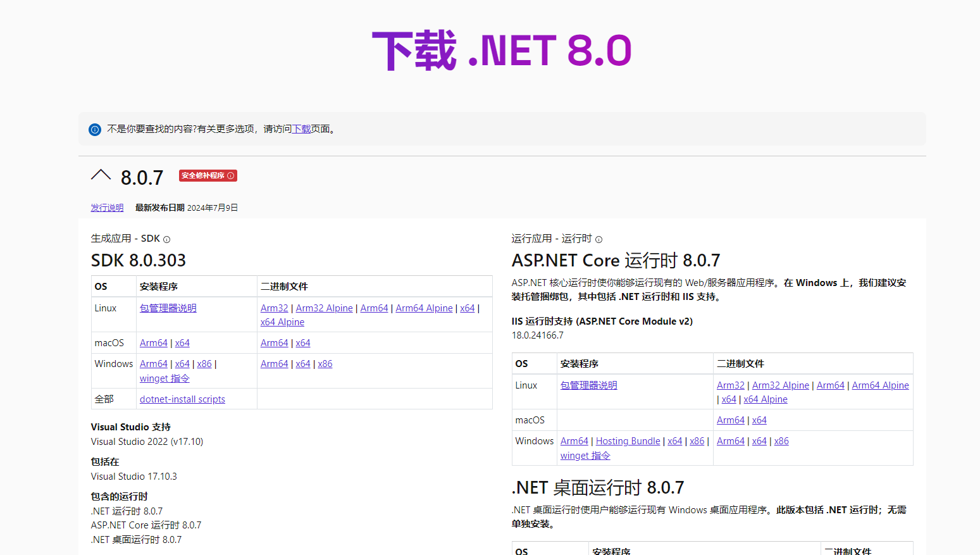Download the ASP.NET runtime x64 binary for macOS
This screenshot has height=555, width=980.
click(x=759, y=420)
